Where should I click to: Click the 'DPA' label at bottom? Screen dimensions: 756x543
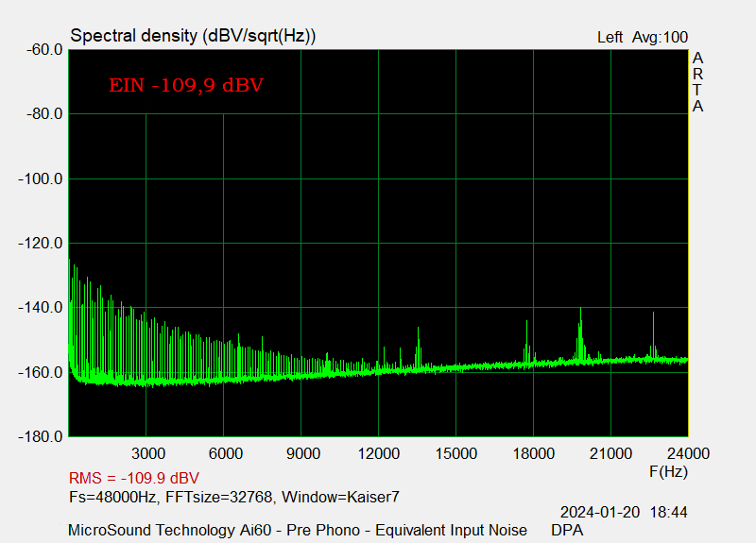(x=567, y=530)
